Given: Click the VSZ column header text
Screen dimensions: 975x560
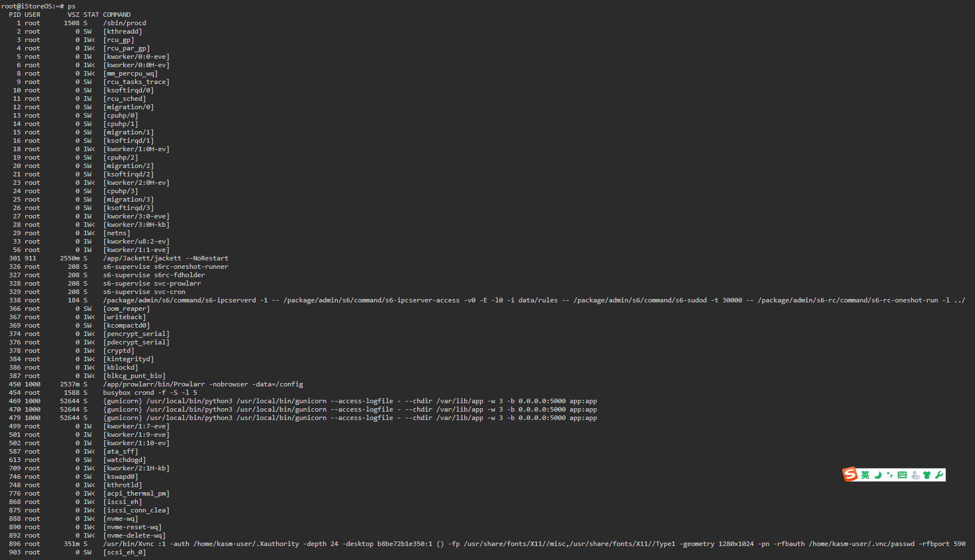Looking at the screenshot, I should click(73, 15).
